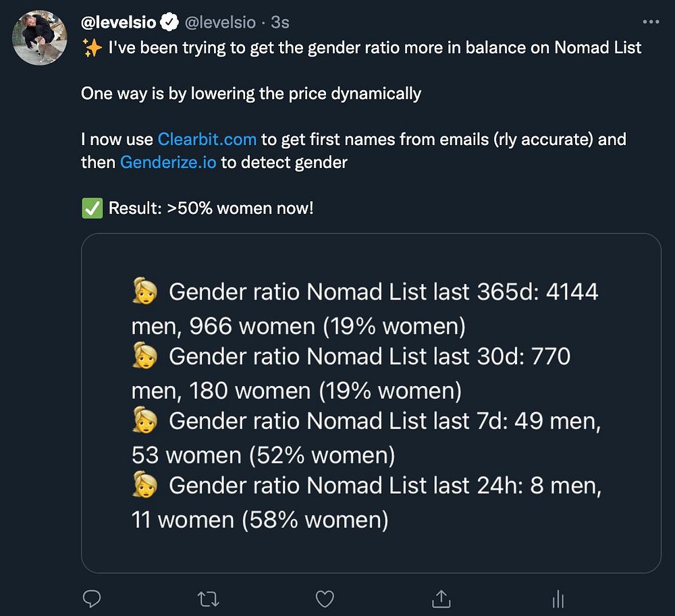Click the gray @levelsio handle
The width and height of the screenshot is (675, 616).
click(x=220, y=23)
